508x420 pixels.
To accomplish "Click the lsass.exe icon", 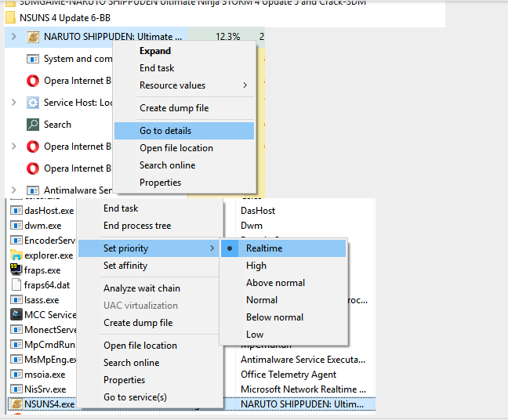I will (16, 300).
